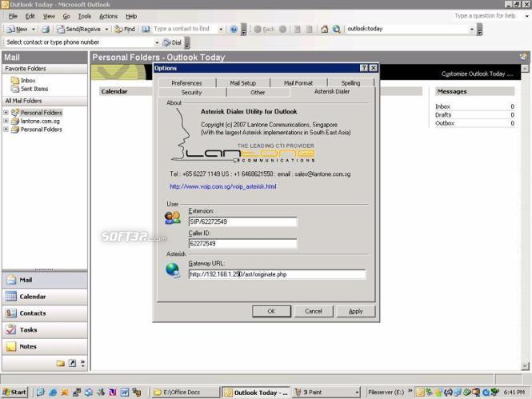Viewport: 532px width, 399px height.
Task: Open the New button dropdown arrow
Action: click(34, 30)
